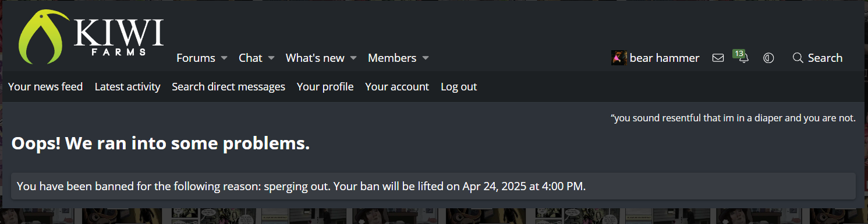Go to Your profile

pos(325,87)
